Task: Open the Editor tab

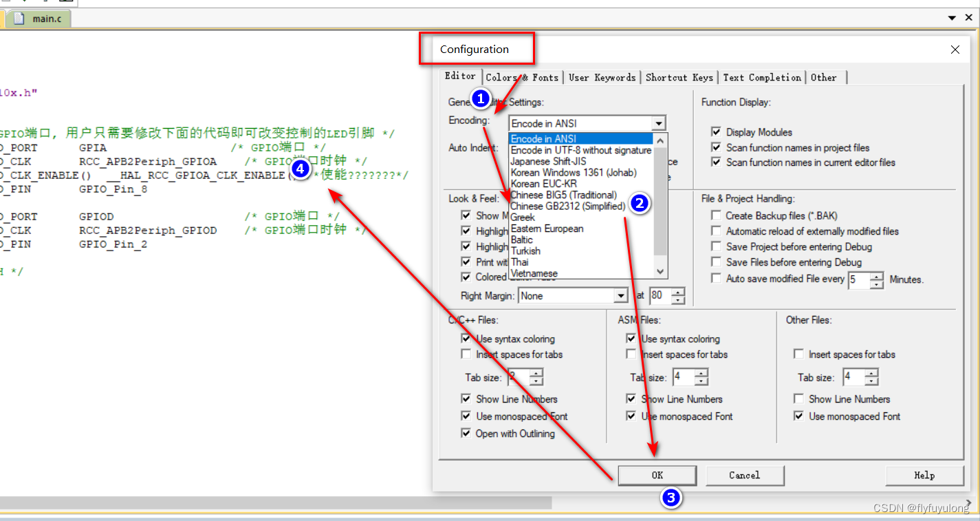Action: tap(460, 76)
